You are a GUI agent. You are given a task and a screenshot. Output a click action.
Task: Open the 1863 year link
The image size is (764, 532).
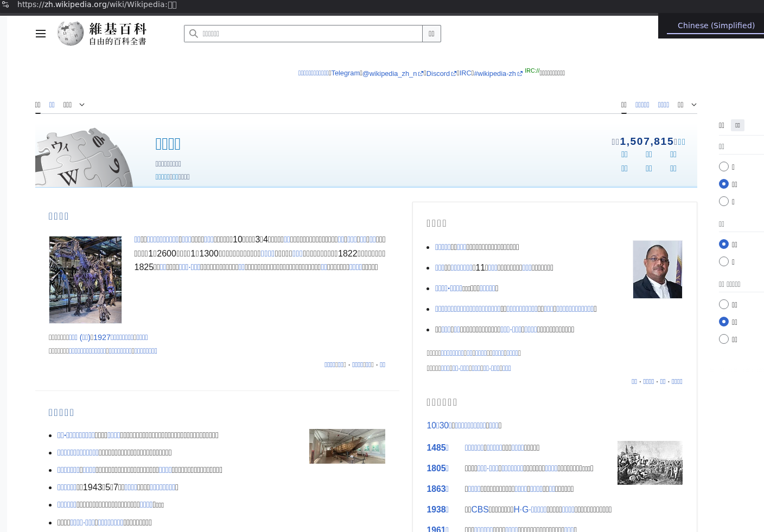click(x=437, y=489)
